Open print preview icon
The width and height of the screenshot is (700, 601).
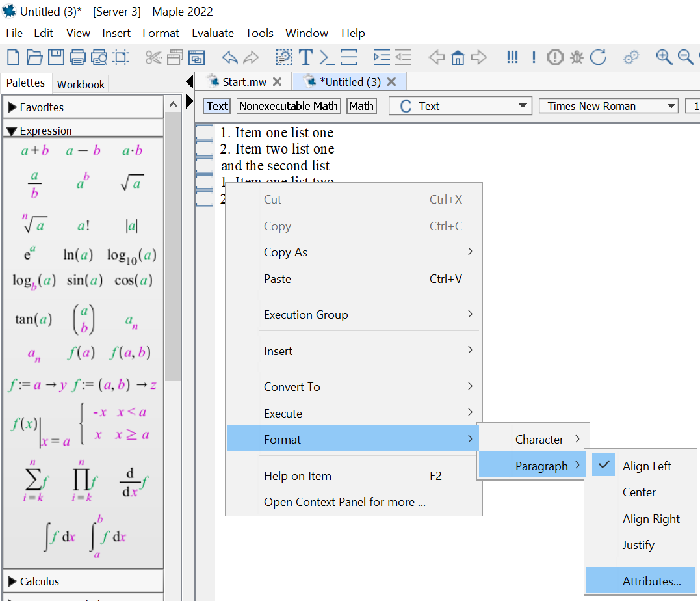(x=99, y=57)
